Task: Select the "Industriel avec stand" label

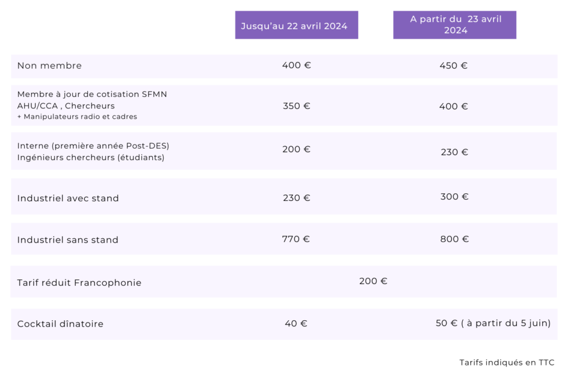Action: (68, 199)
